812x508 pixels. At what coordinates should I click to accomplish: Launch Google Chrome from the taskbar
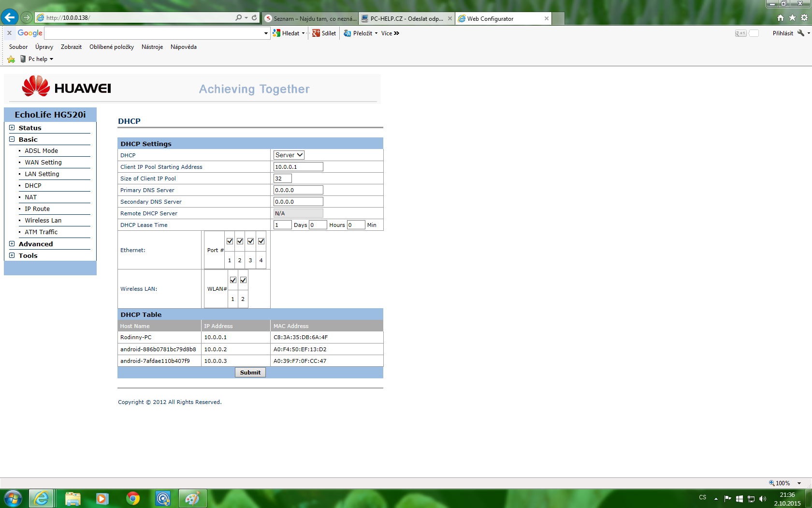pyautogui.click(x=133, y=498)
